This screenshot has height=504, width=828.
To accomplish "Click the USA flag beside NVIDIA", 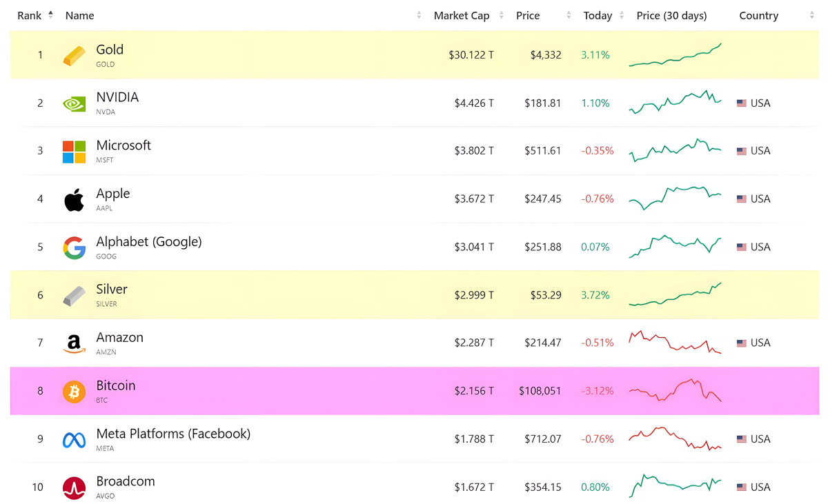I will (x=742, y=103).
